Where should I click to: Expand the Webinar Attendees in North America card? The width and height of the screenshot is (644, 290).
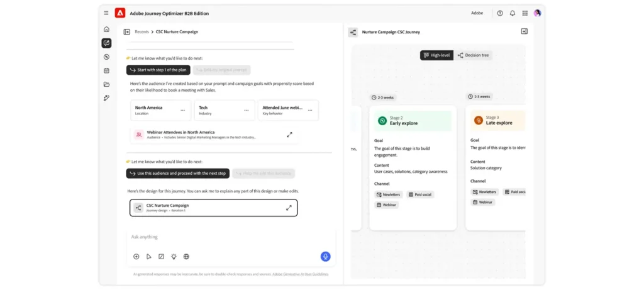[289, 135]
